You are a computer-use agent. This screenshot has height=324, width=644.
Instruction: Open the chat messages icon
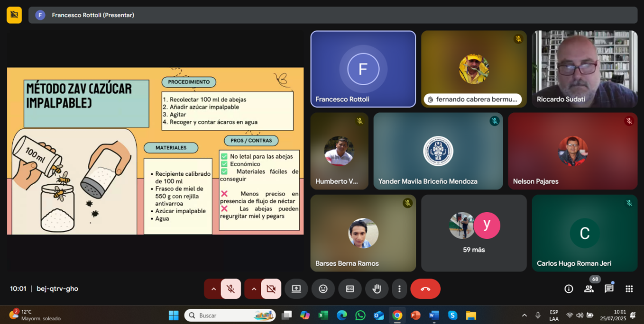pos(609,289)
